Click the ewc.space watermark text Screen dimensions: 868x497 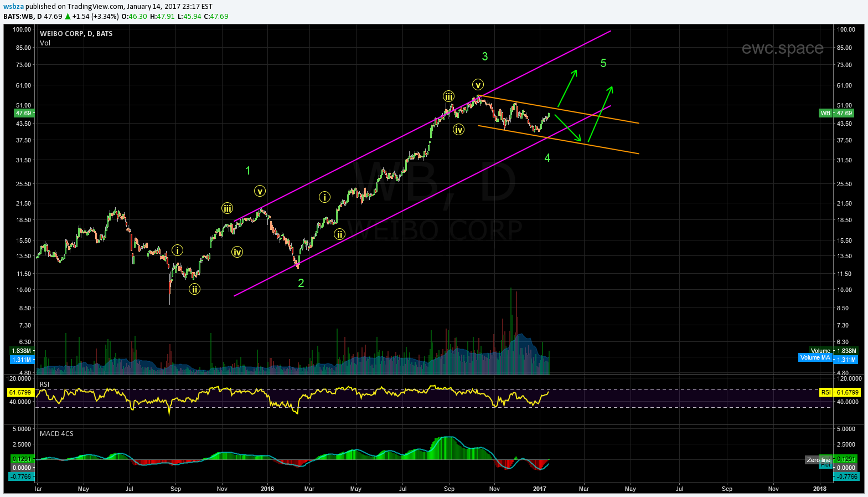(782, 48)
